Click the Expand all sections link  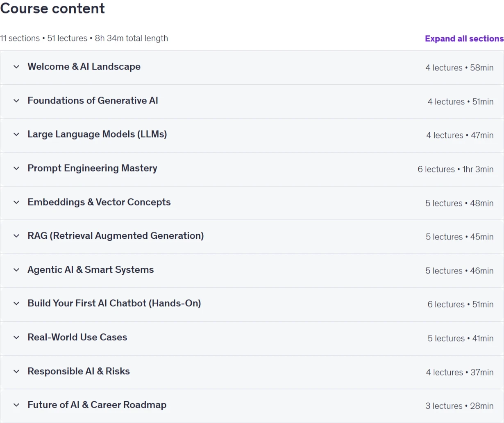(464, 38)
